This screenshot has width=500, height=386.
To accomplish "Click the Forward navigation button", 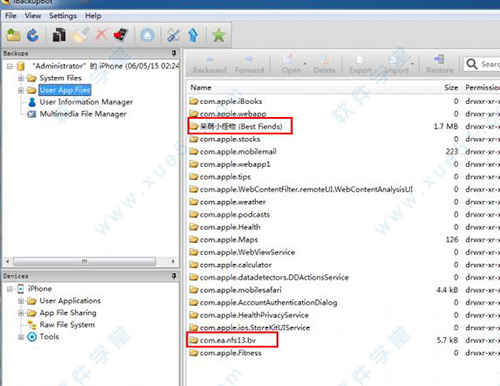I will (x=249, y=65).
